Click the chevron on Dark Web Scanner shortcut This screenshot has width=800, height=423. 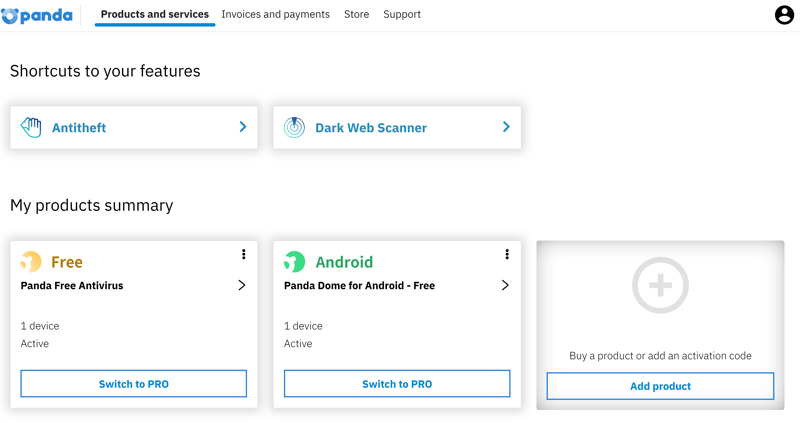[x=506, y=127]
